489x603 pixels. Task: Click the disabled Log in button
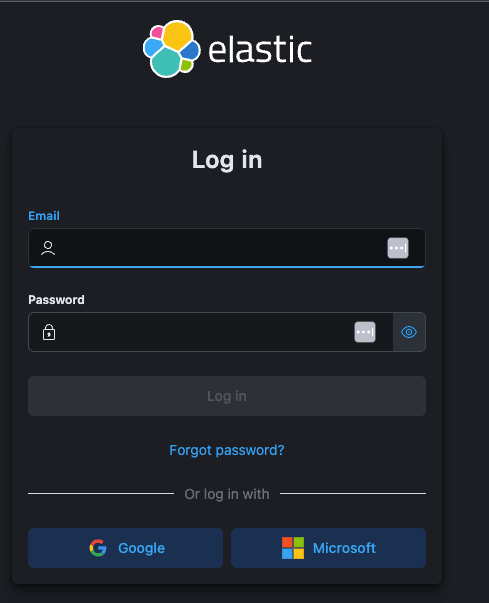coord(227,396)
